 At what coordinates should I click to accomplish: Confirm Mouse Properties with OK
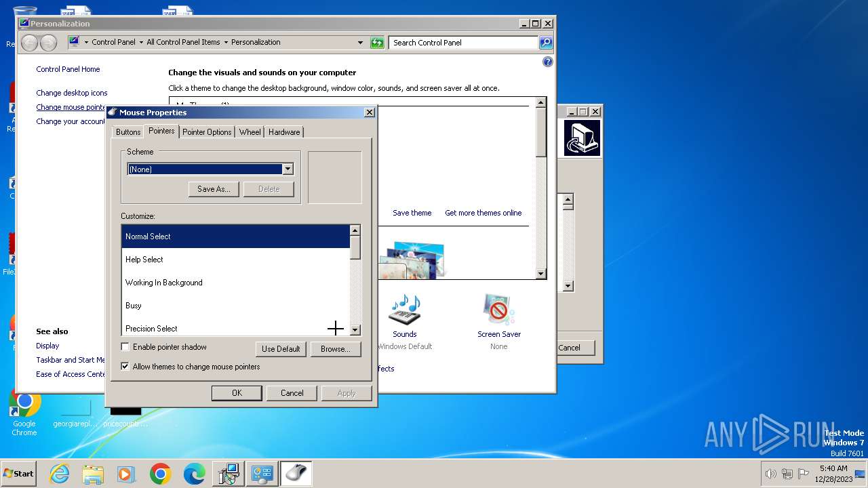point(237,393)
